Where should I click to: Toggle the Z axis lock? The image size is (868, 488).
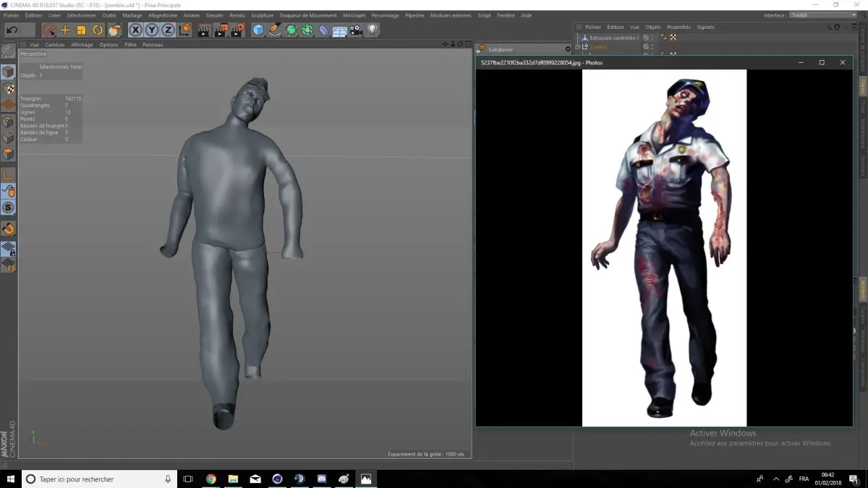[x=168, y=30]
